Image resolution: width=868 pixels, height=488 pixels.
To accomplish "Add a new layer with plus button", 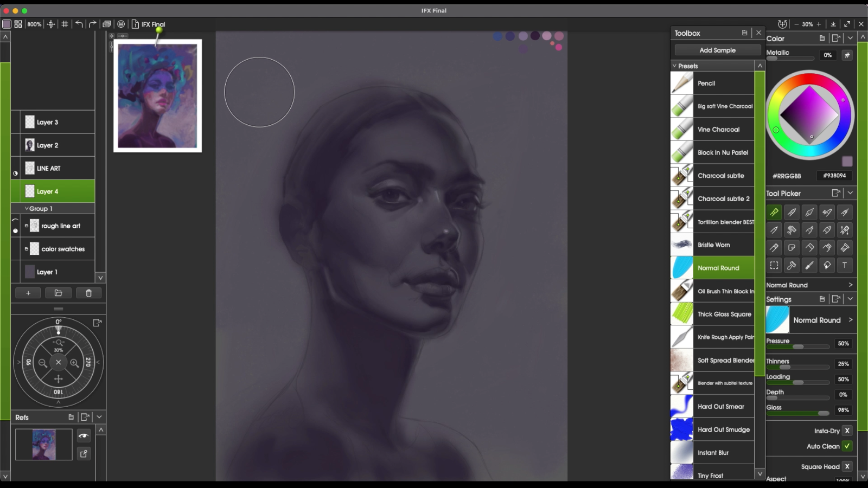I will (28, 293).
